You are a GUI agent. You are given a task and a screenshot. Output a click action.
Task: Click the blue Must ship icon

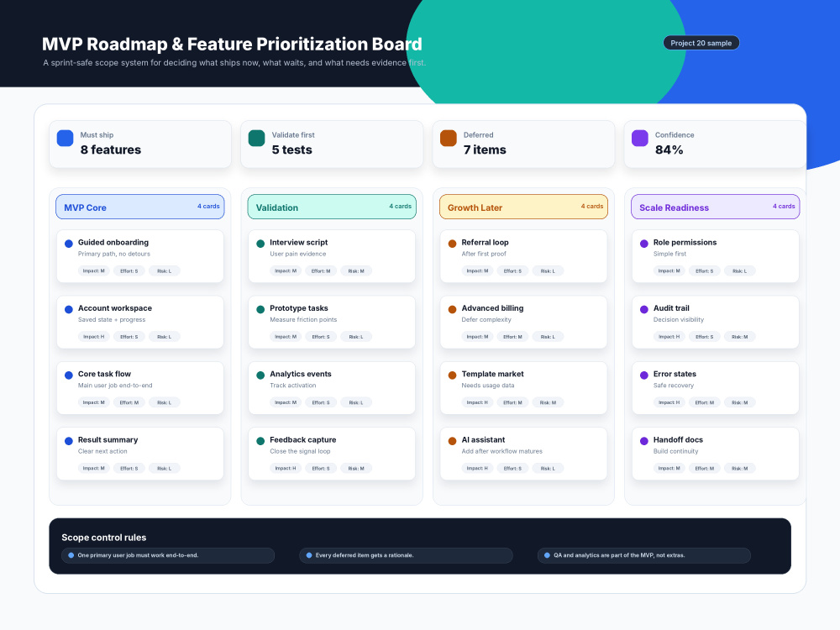click(x=65, y=139)
